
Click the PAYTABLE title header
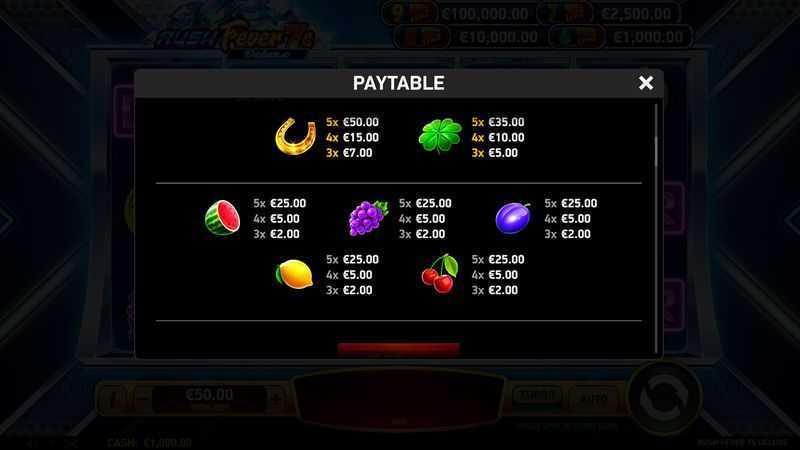(x=398, y=83)
